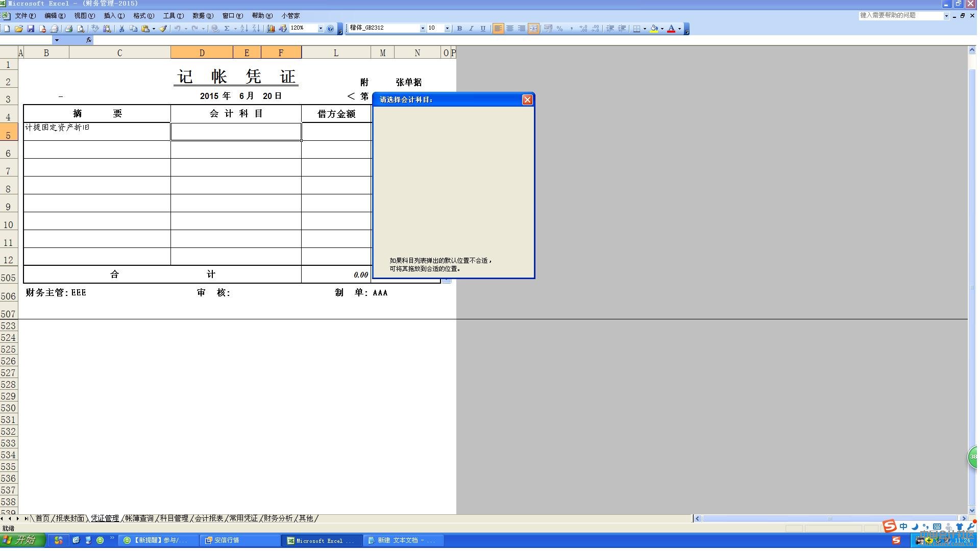Screen dimensions: 980x551
Task: Open the 格式 menu
Action: point(143,16)
